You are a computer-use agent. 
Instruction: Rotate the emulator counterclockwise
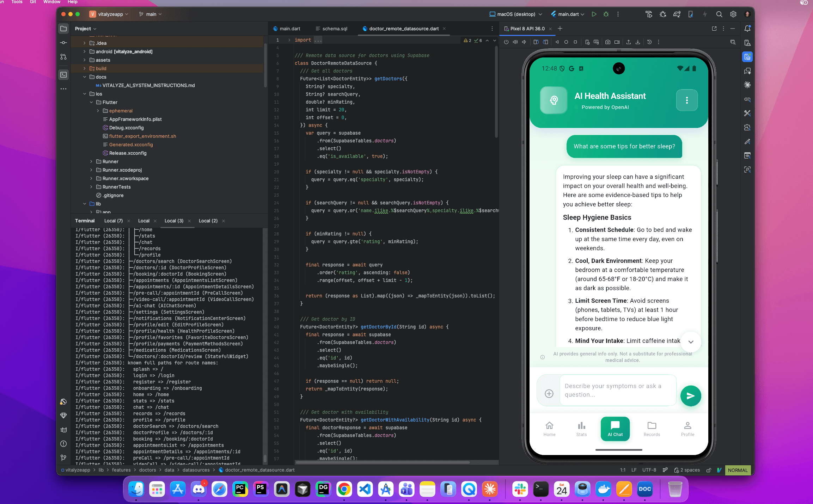(x=537, y=42)
